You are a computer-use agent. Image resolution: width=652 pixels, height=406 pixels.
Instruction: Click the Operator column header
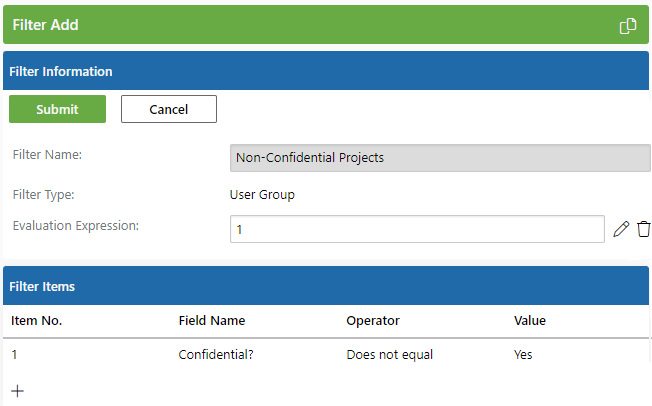point(373,321)
